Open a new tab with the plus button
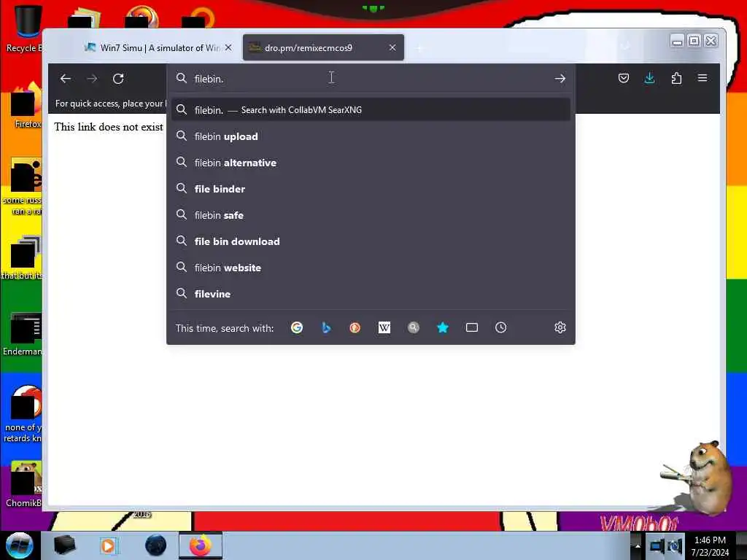 (x=419, y=48)
